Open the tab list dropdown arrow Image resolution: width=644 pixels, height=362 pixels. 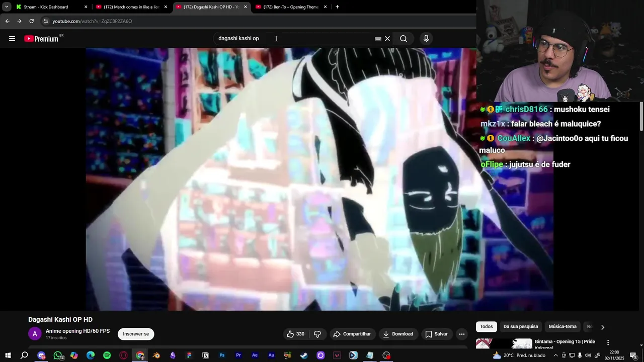point(7,7)
